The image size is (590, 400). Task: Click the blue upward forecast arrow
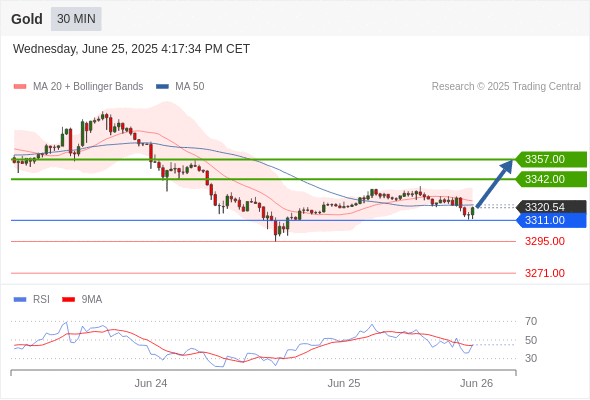pos(494,184)
